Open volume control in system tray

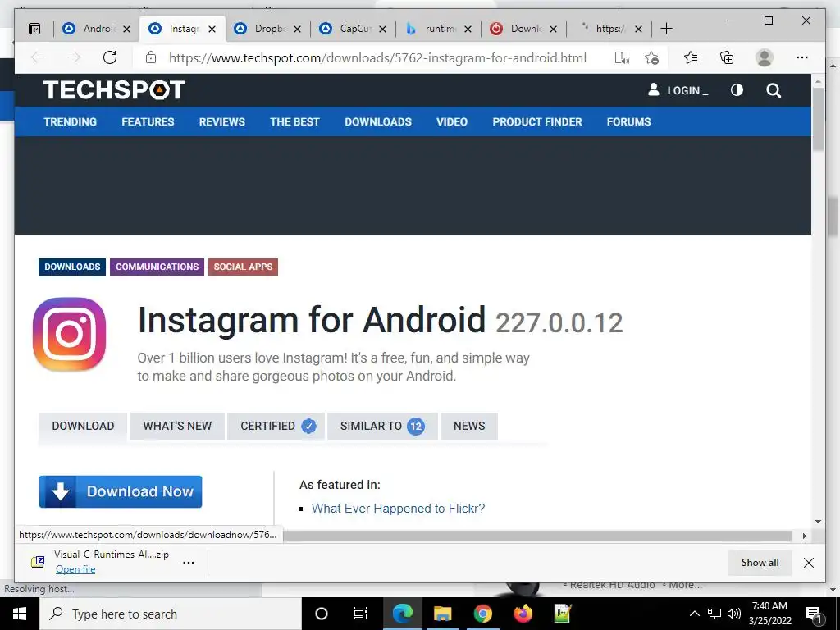tap(734, 614)
